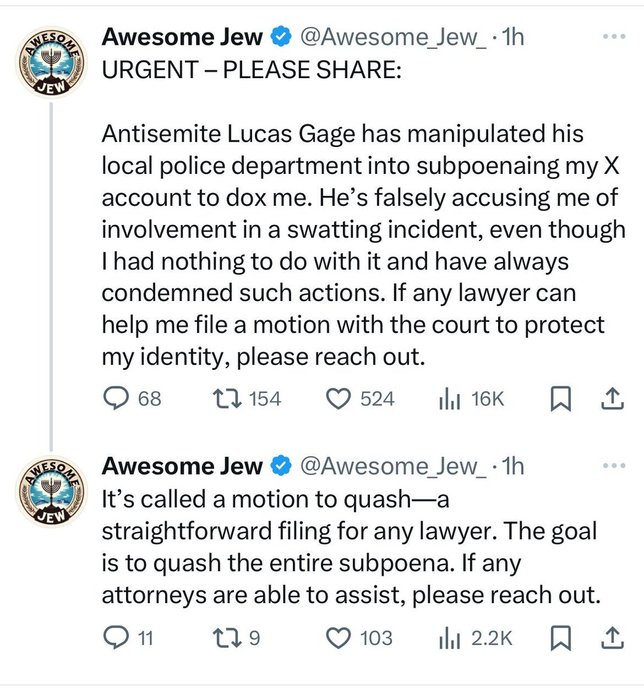
Task: Open the more options menu on first tweet
Action: (614, 37)
